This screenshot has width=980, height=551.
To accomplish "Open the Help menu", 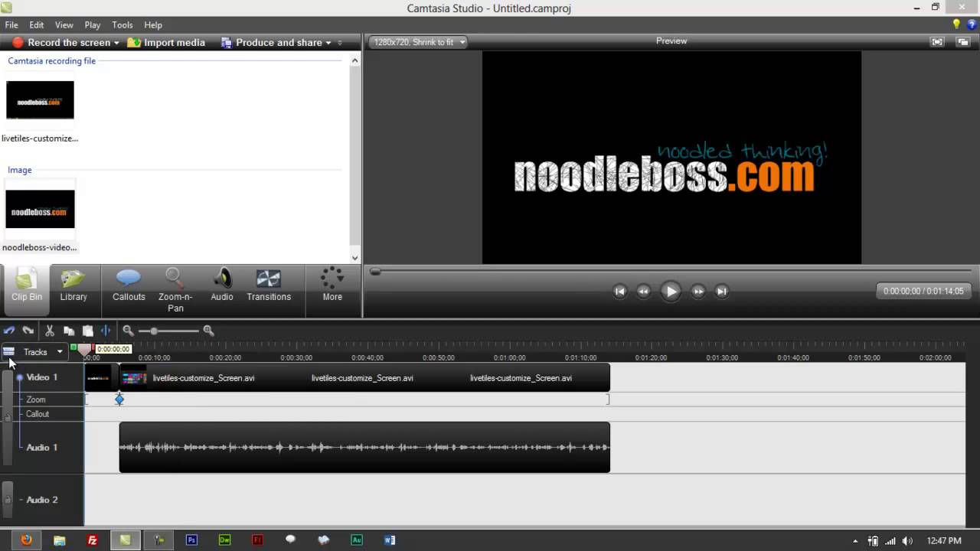I will [x=153, y=25].
